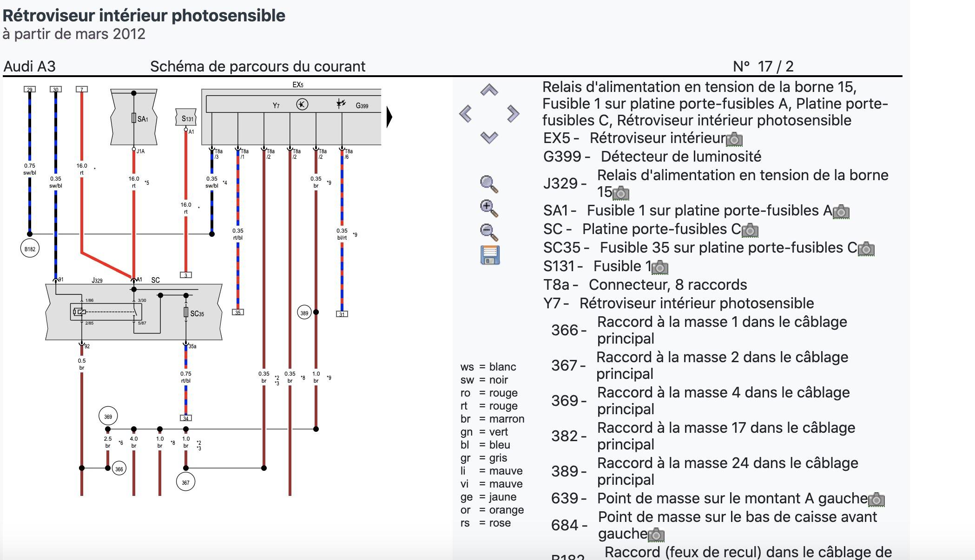Click the S131 fuse box in diagram
The height and width of the screenshot is (560, 975).
coord(186,118)
